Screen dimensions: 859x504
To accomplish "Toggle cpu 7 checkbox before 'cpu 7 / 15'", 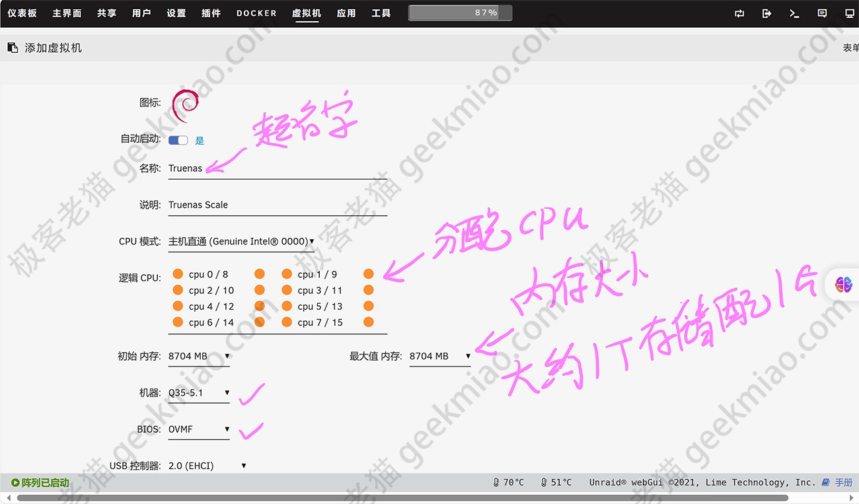I will tap(287, 322).
